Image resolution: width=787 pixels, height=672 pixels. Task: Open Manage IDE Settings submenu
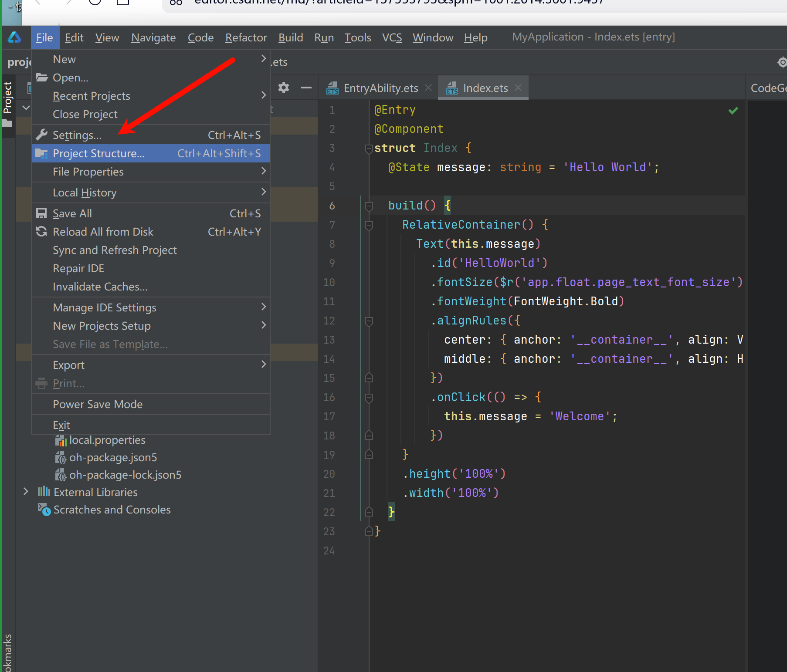click(151, 307)
